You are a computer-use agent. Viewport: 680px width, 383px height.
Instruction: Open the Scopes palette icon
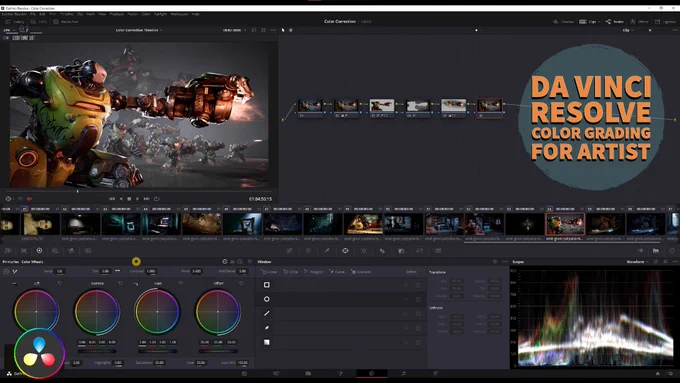tap(656, 251)
